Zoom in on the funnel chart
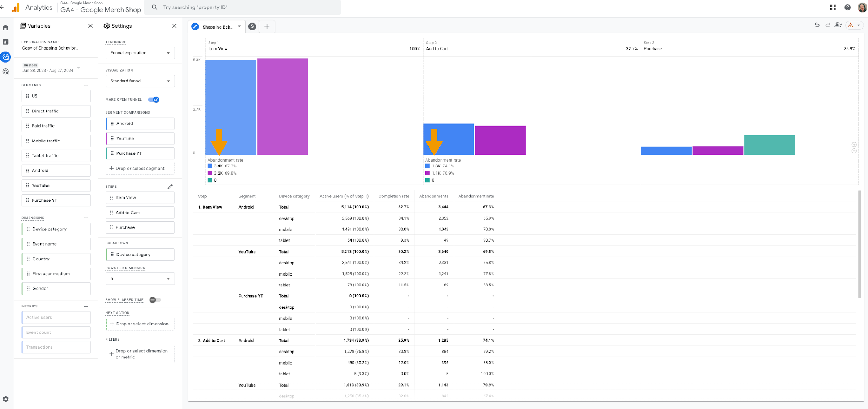The height and width of the screenshot is (409, 868). tap(854, 145)
